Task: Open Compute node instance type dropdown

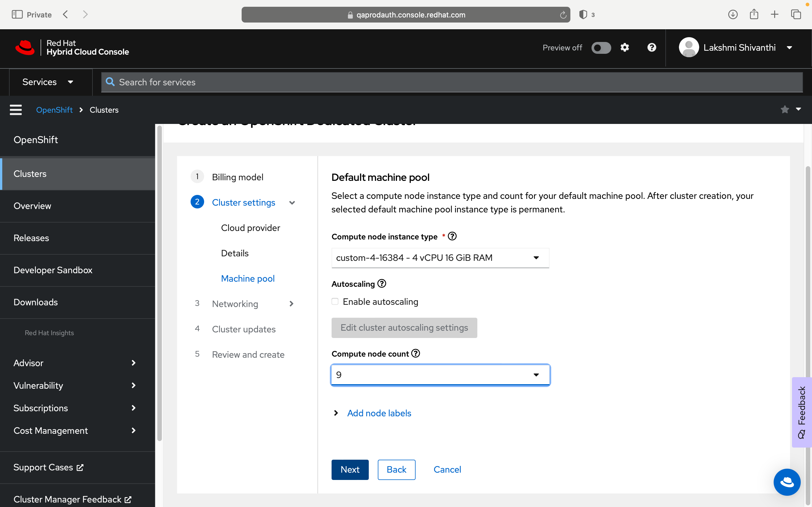Action: tap(440, 258)
